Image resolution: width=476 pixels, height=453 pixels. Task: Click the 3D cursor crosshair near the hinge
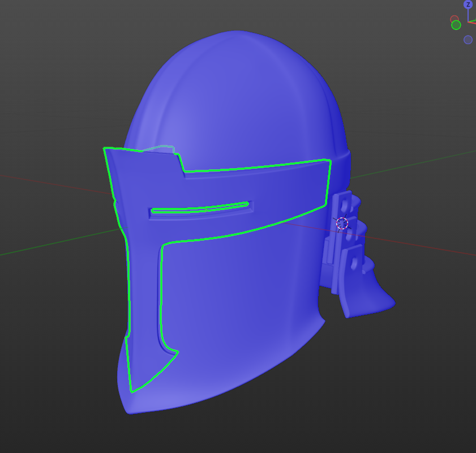coord(342,223)
